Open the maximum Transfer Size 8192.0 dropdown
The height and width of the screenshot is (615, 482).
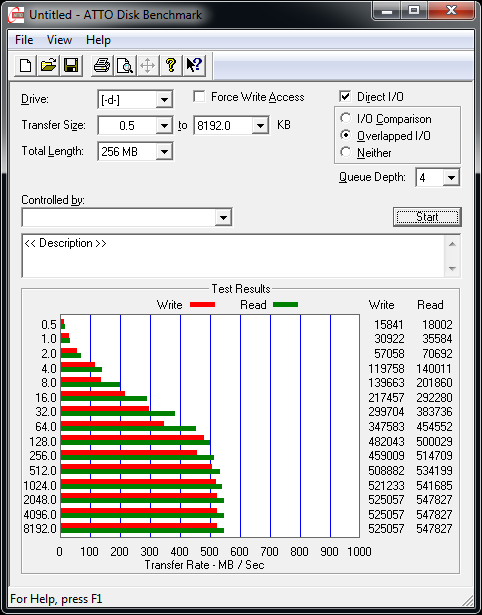260,126
